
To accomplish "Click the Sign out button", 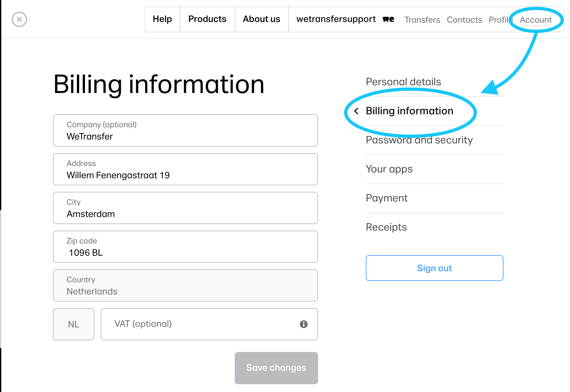I will point(435,268).
